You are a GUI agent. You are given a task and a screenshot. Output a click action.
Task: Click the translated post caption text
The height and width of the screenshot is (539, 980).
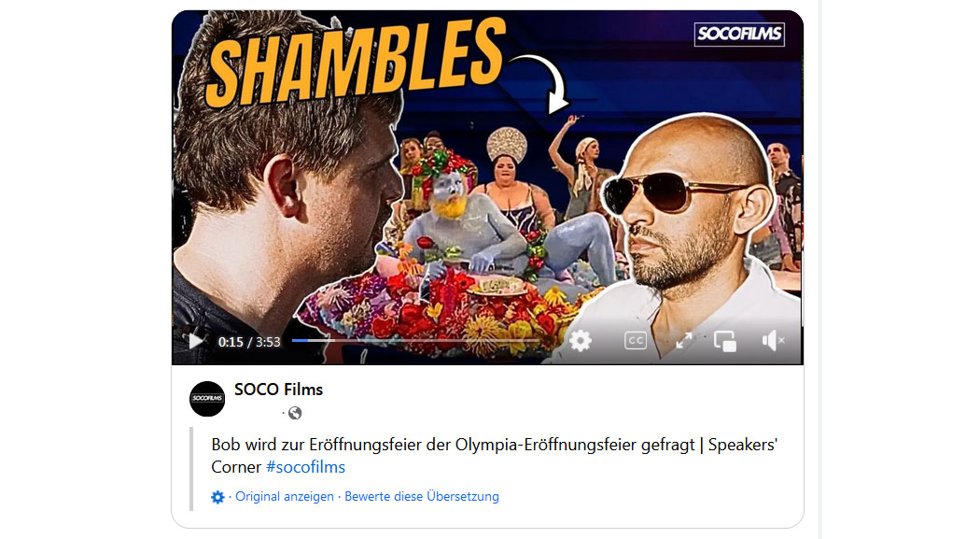(x=494, y=456)
